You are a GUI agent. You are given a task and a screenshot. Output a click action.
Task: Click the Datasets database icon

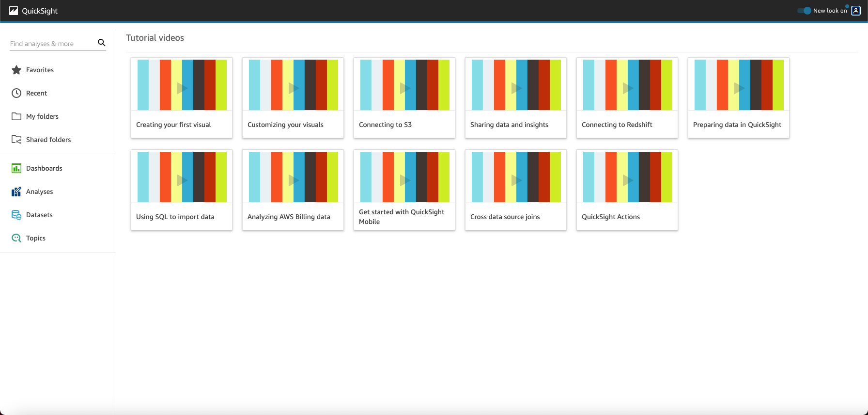click(16, 215)
